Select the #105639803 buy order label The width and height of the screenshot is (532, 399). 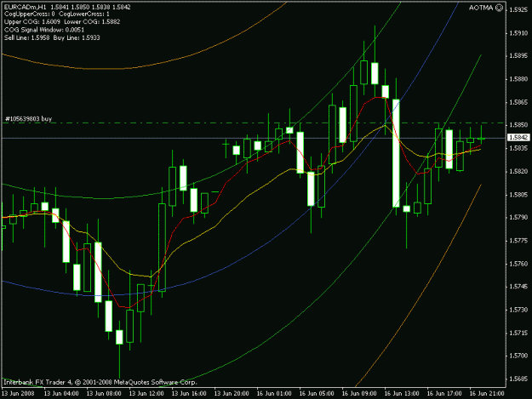click(28, 118)
